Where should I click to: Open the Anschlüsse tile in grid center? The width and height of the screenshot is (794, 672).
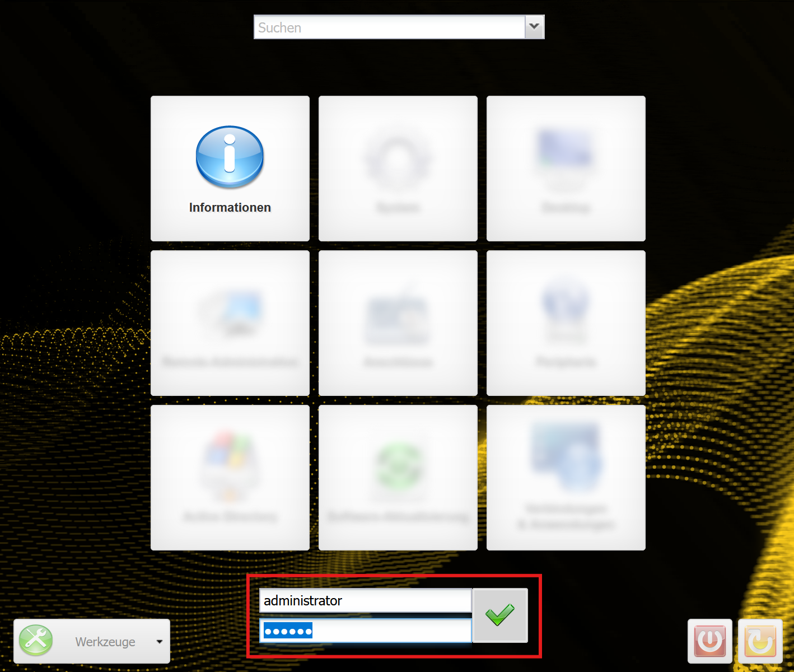398,323
